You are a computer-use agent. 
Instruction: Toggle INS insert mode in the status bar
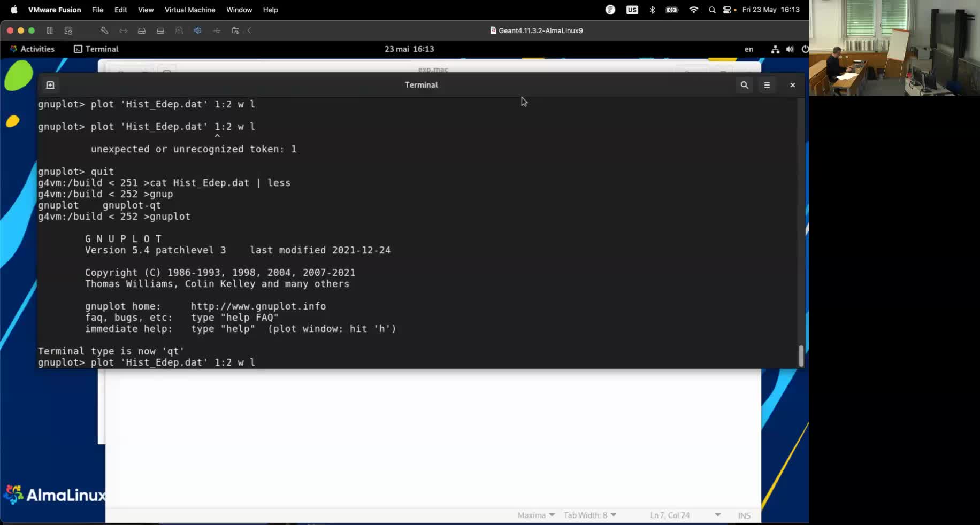pyautogui.click(x=744, y=515)
